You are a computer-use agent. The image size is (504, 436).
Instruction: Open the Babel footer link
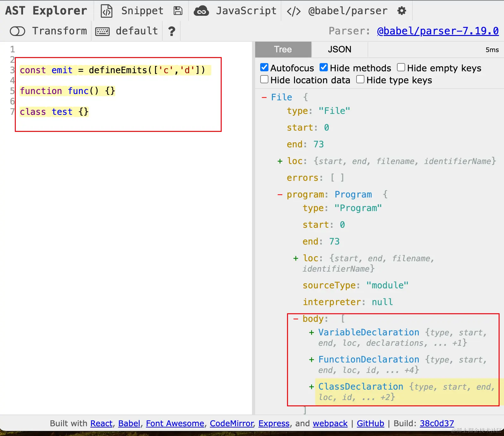point(129,423)
